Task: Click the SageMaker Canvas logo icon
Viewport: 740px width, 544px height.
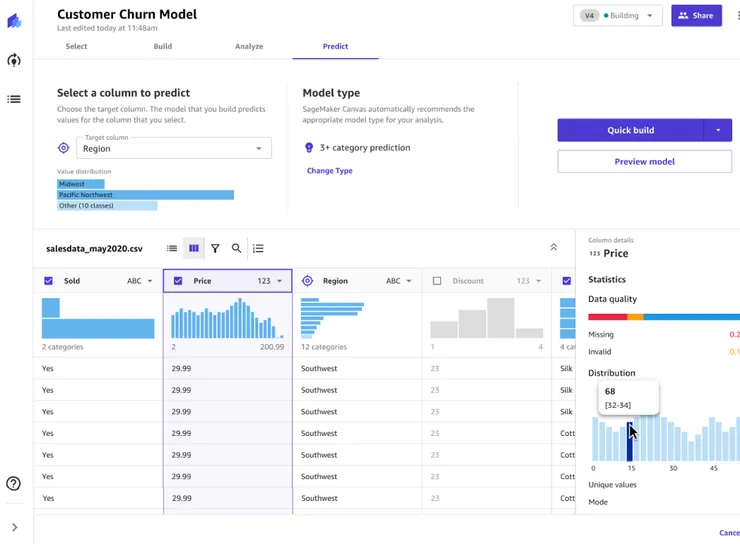Action: click(14, 21)
